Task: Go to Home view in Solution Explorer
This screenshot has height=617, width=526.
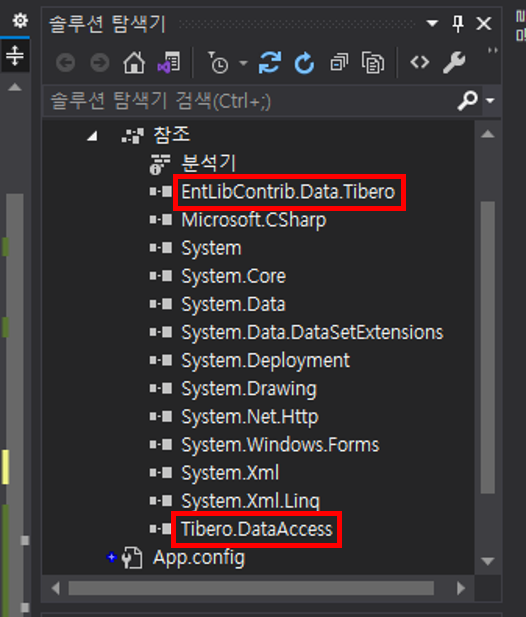Action: point(134,63)
